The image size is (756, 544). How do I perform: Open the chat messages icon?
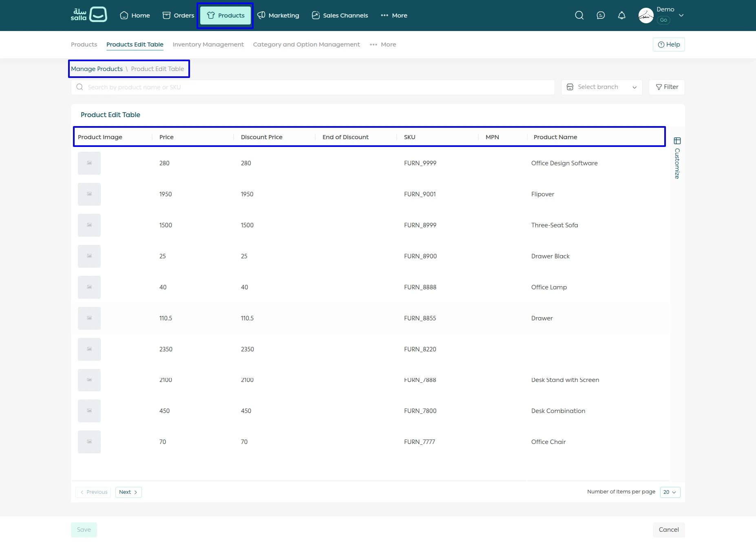[600, 16]
